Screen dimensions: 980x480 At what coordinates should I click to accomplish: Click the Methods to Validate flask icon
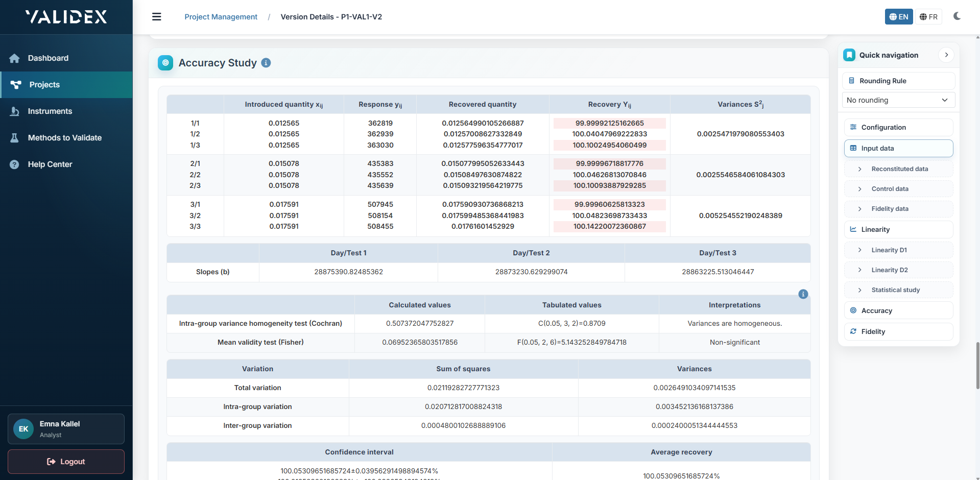pyautogui.click(x=15, y=138)
